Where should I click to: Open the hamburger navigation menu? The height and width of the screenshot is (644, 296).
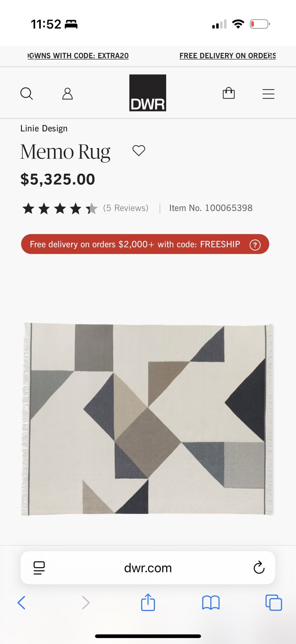coord(268,94)
